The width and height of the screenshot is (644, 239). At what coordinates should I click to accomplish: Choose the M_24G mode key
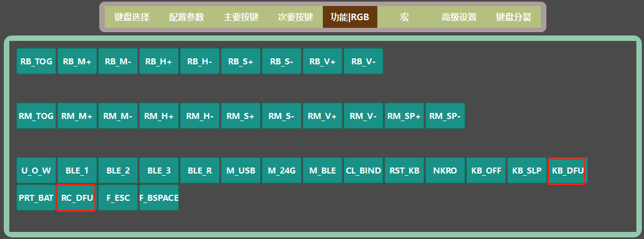tap(282, 170)
